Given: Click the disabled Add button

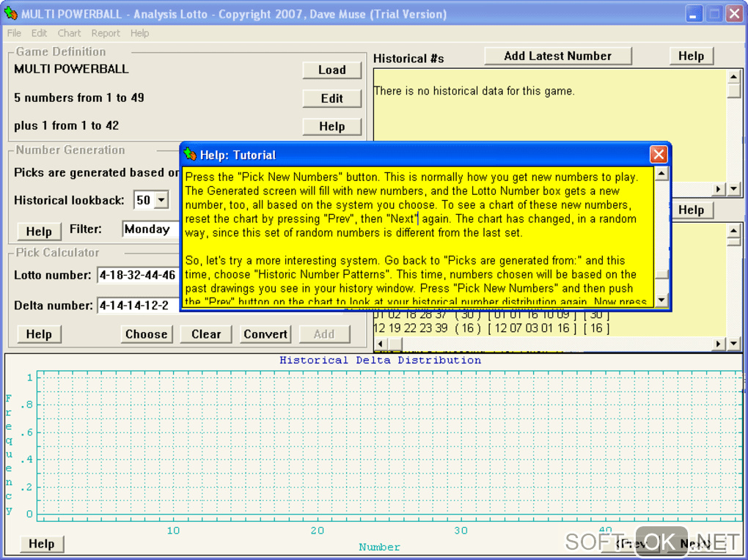Looking at the screenshot, I should coord(324,334).
